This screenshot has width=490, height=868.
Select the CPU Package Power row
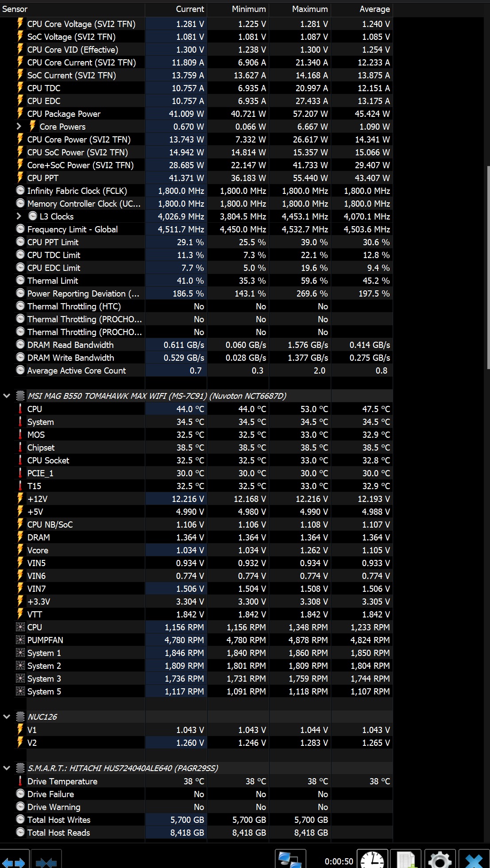196,114
